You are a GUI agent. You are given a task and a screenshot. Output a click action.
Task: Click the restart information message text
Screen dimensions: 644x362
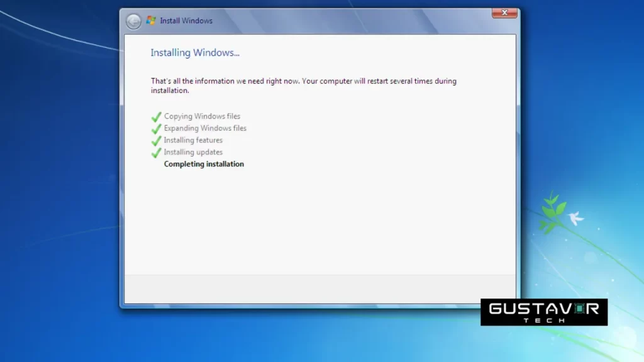click(x=303, y=85)
